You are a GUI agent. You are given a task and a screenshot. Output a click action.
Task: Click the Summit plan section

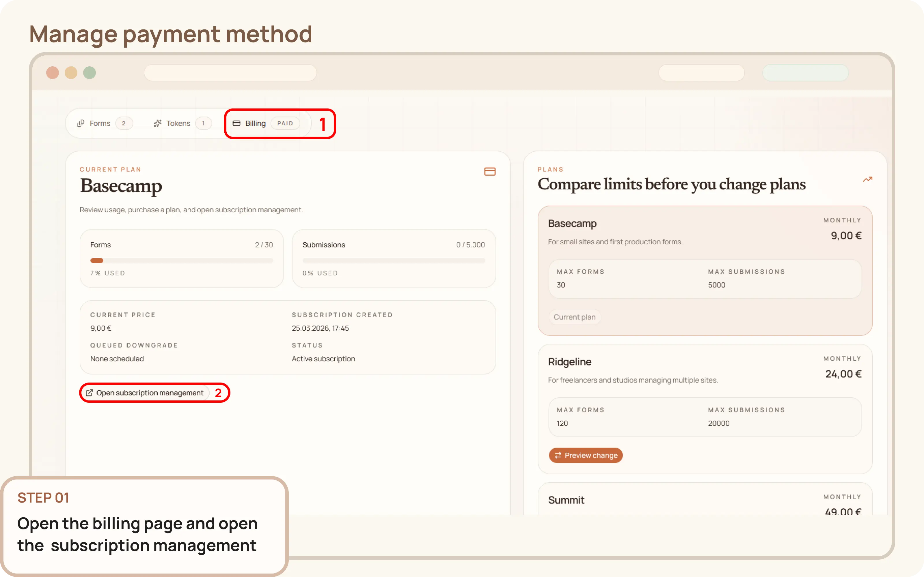(x=566, y=499)
